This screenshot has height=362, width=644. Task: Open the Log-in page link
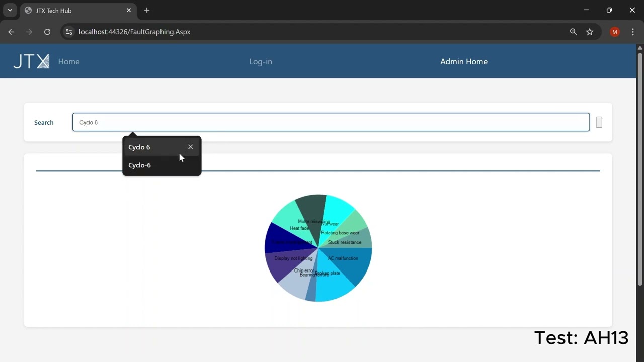261,61
